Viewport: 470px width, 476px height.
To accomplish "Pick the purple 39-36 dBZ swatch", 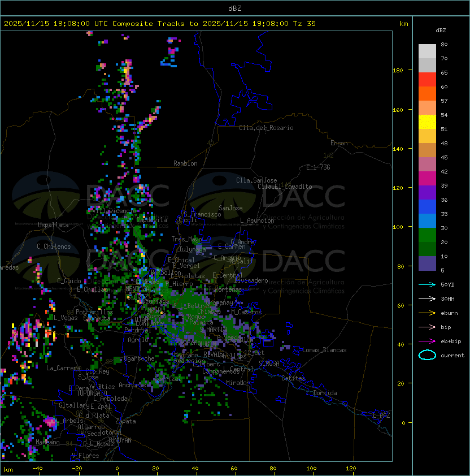I will (x=427, y=192).
